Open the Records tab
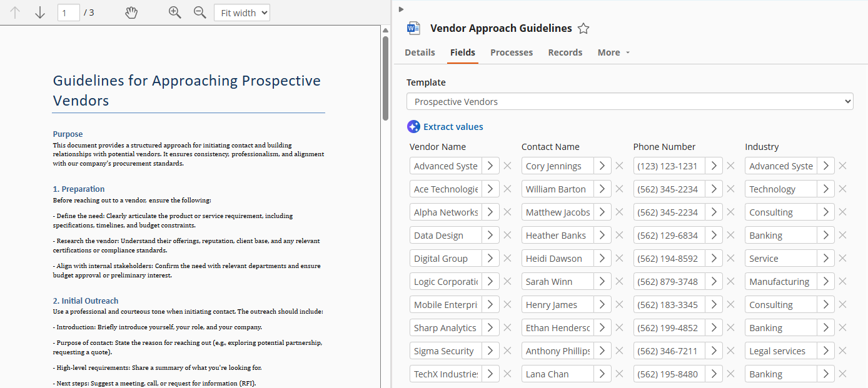This screenshot has height=388, width=868. click(565, 52)
